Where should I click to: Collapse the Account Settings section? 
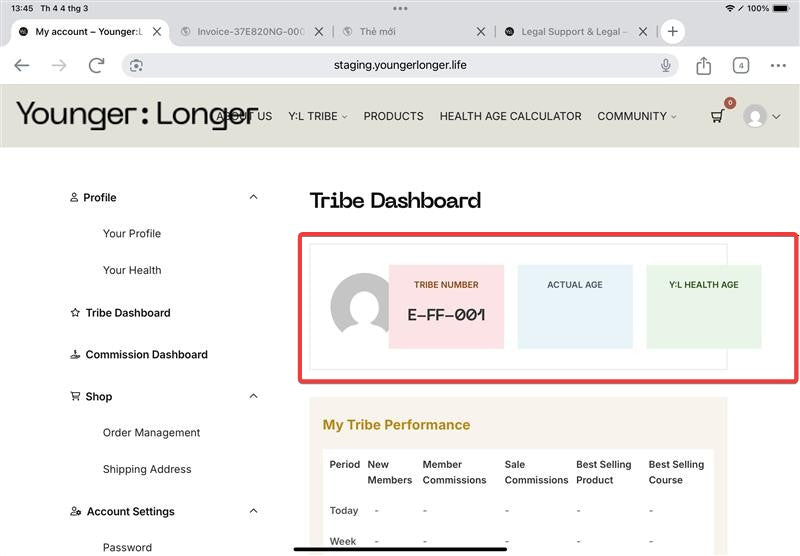[253, 512]
